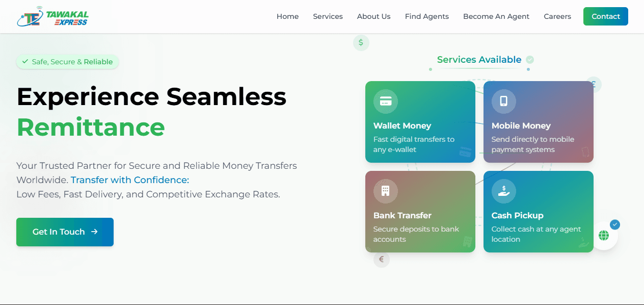Image resolution: width=644 pixels, height=305 pixels.
Task: Click the arrow inside Get In Touch
Action: pos(94,232)
